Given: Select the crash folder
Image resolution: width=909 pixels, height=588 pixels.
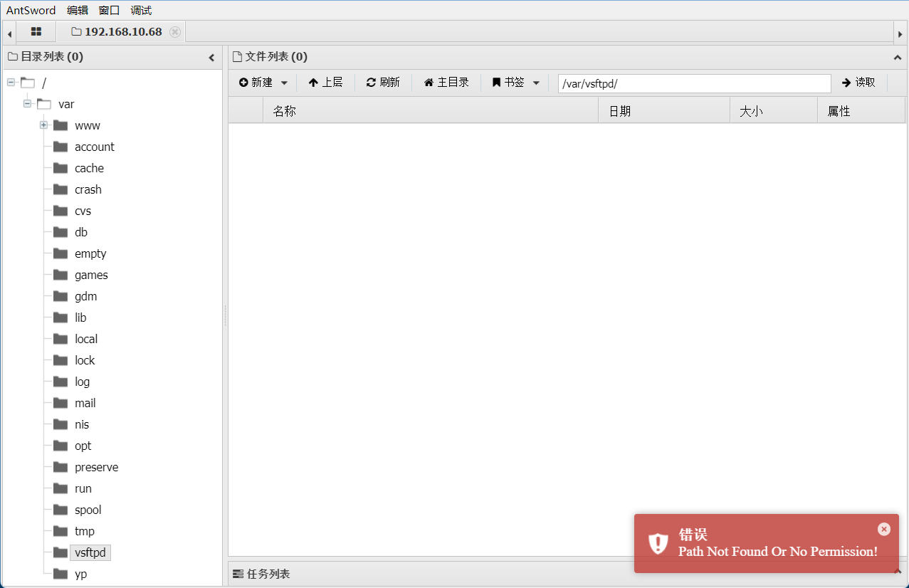Looking at the screenshot, I should coord(88,189).
